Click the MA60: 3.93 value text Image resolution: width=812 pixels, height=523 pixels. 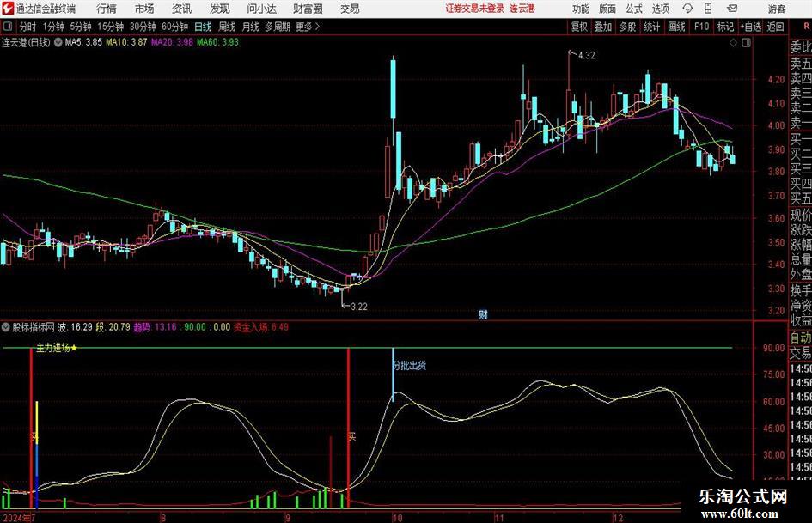pos(218,42)
